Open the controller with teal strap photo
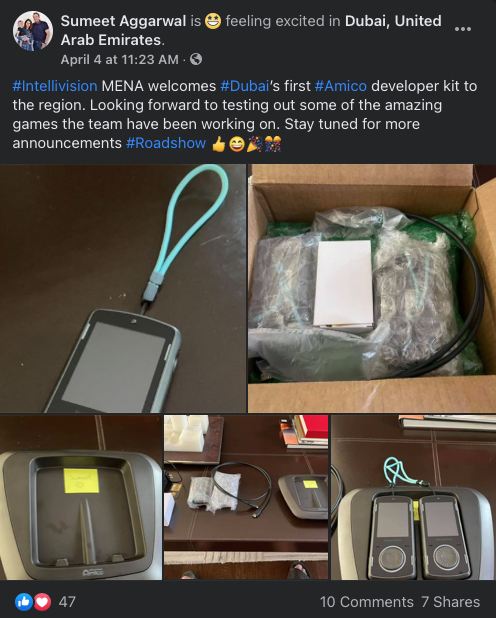Screen dimensions: 496x618 [123, 289]
